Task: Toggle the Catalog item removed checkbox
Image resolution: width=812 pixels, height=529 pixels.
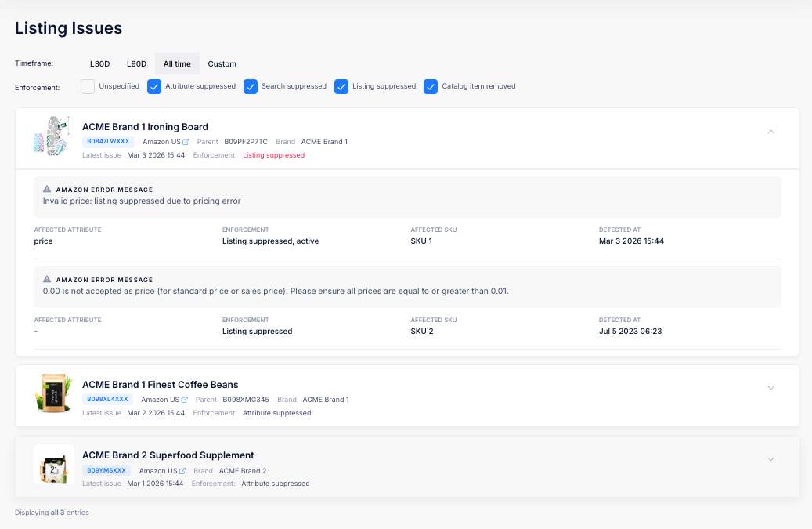Action: (x=431, y=86)
